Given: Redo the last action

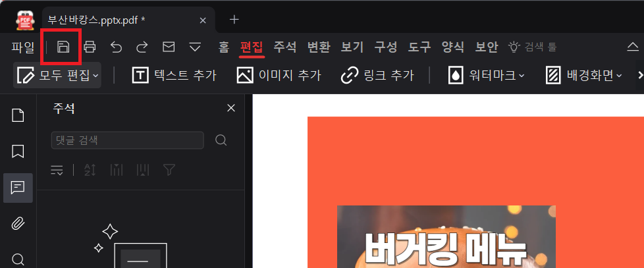Looking at the screenshot, I should coord(142,47).
